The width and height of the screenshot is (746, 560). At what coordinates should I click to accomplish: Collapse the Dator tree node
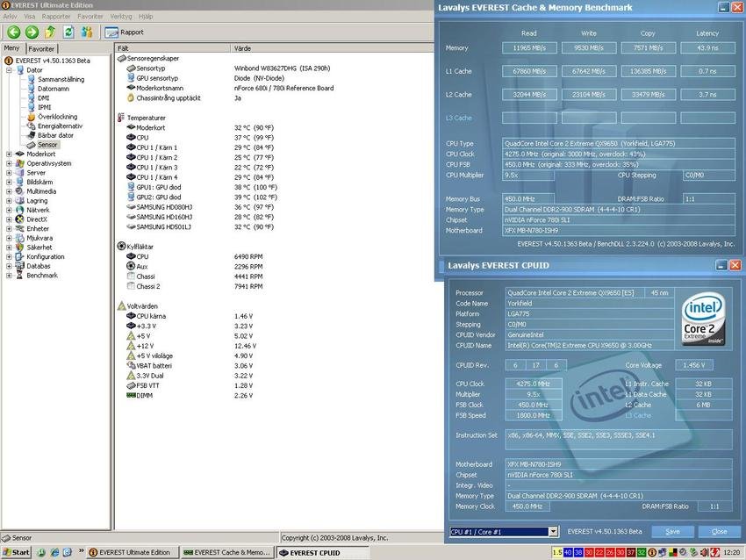tap(9, 70)
